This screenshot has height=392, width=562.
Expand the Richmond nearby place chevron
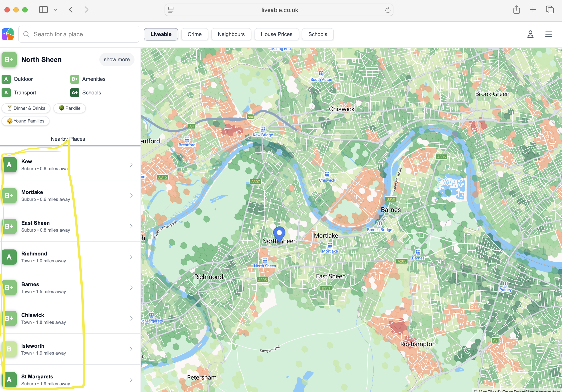(131, 257)
